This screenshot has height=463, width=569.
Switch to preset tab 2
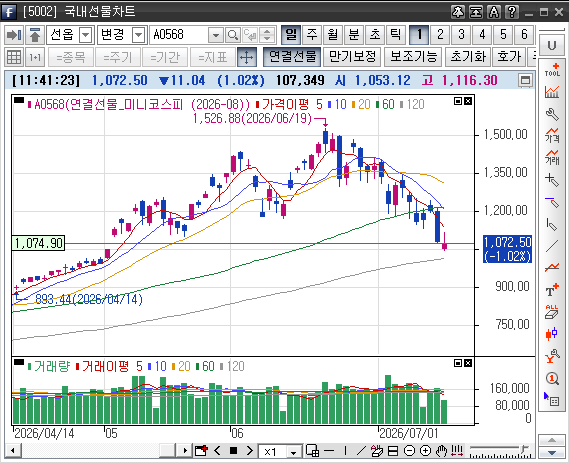coord(440,35)
